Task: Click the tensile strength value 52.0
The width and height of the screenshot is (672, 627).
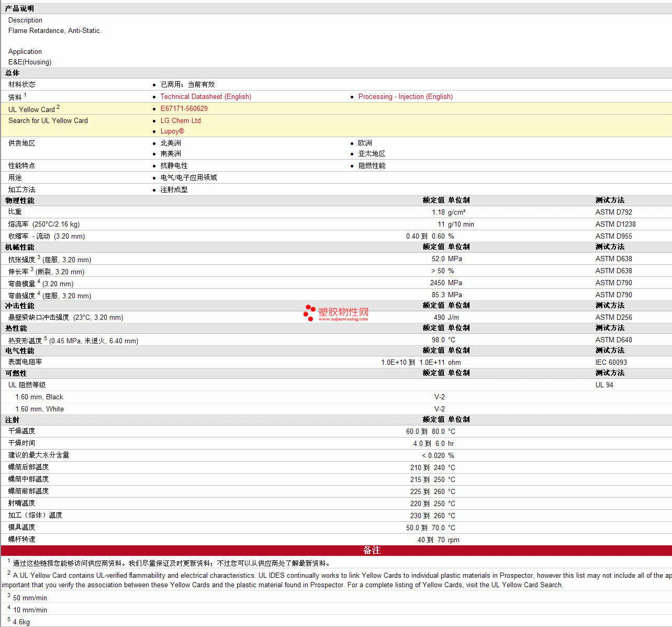Action: pos(438,259)
